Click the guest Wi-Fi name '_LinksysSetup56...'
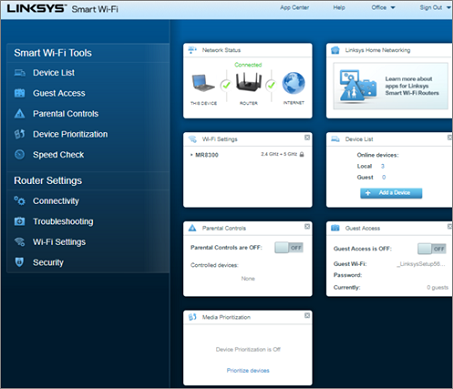 pyautogui.click(x=421, y=264)
